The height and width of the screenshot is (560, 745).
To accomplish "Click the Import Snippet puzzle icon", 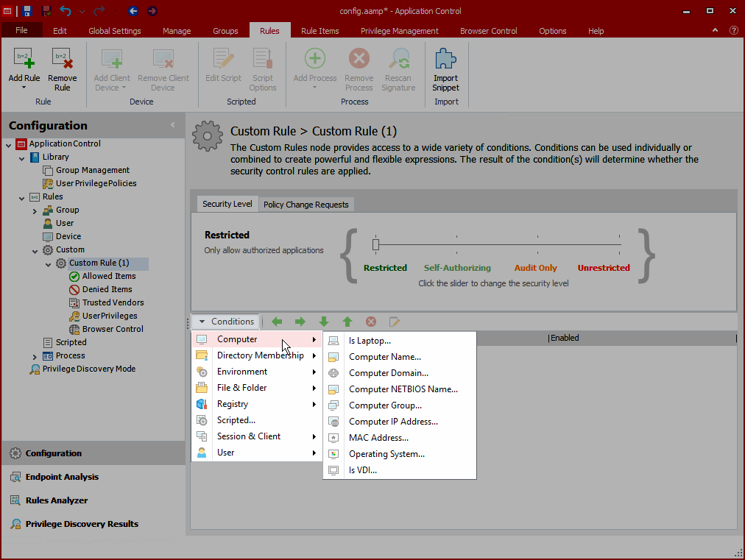I will pos(445,60).
